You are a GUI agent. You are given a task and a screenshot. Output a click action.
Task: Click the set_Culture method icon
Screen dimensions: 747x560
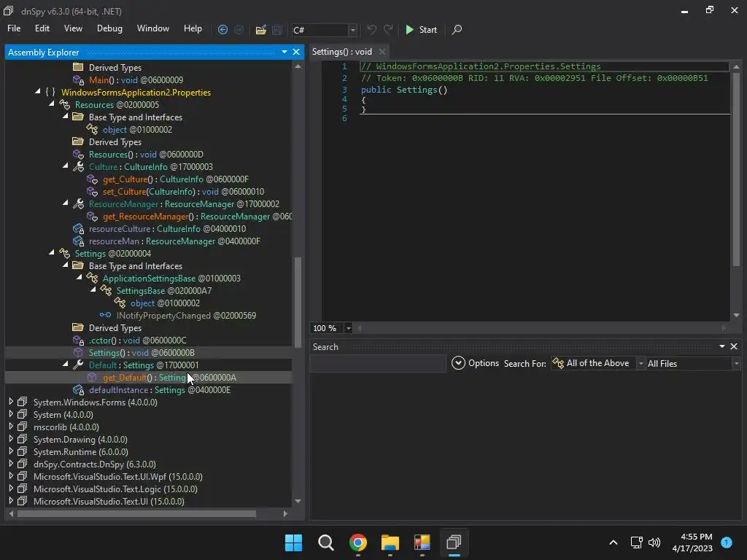point(92,192)
